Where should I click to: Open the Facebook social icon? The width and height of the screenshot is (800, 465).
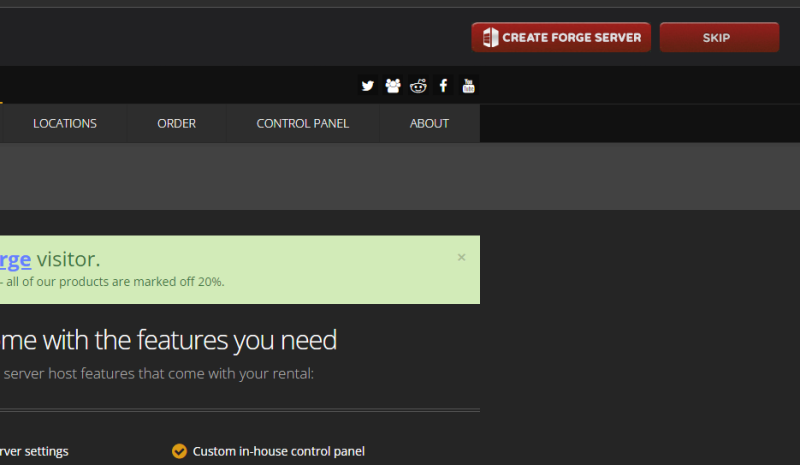pos(443,86)
